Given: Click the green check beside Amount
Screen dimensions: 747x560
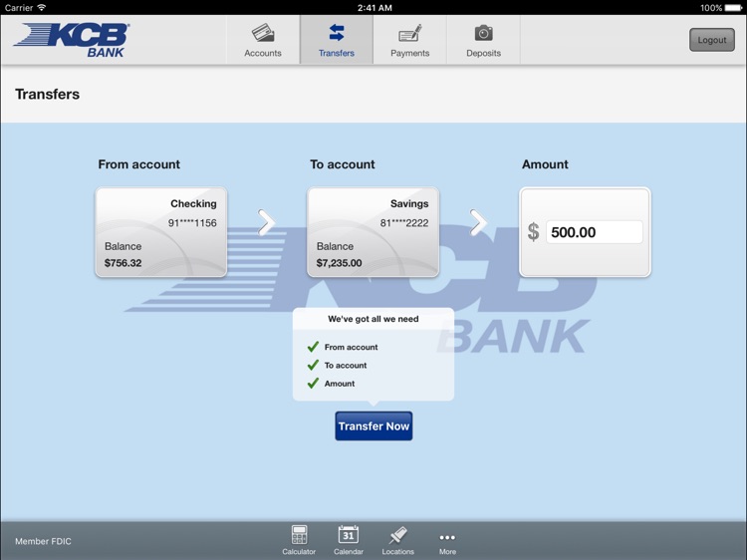Looking at the screenshot, I should 313,383.
